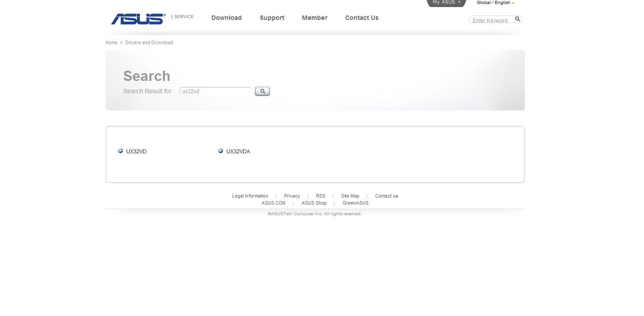644x316 pixels.
Task: Focus the Search Result input containing ux32vd
Action: click(x=215, y=91)
